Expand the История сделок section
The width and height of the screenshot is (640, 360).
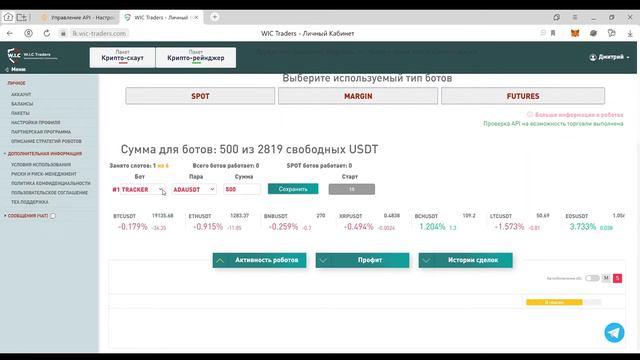click(466, 260)
